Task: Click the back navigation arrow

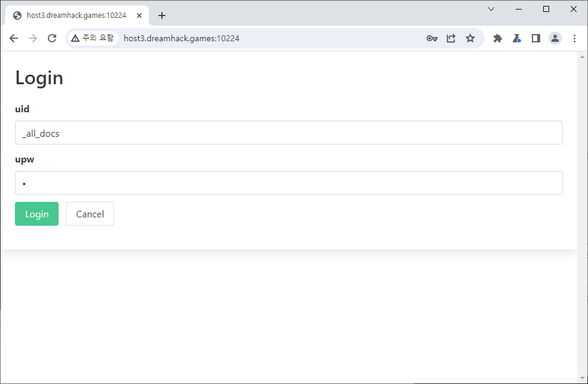Action: [x=14, y=38]
